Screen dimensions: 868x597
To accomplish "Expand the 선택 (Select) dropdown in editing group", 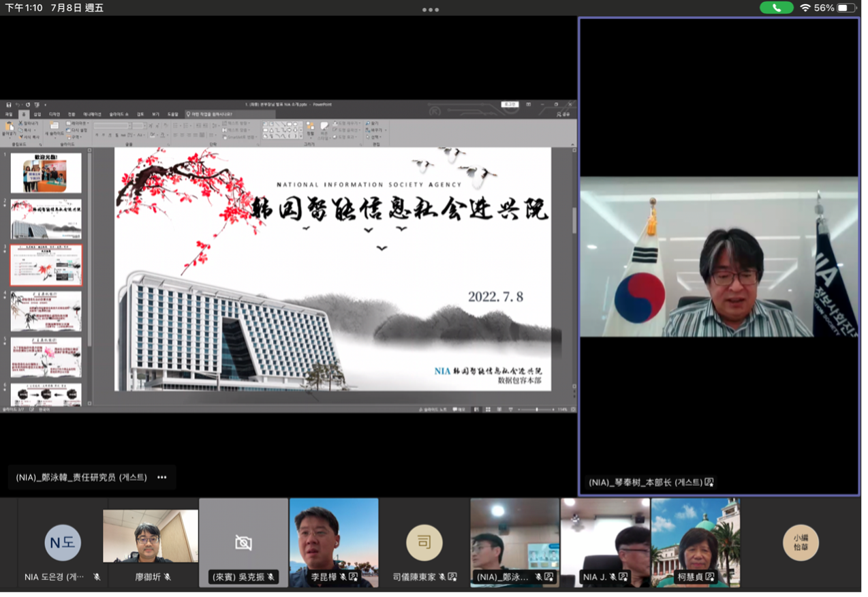I will [x=373, y=137].
